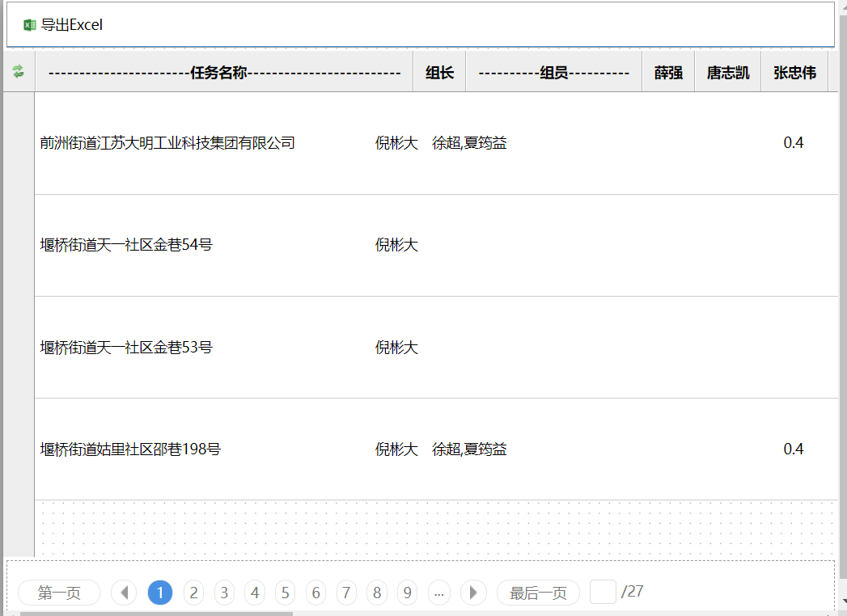
Task: Click the 任务名称 column header
Action: click(x=224, y=73)
